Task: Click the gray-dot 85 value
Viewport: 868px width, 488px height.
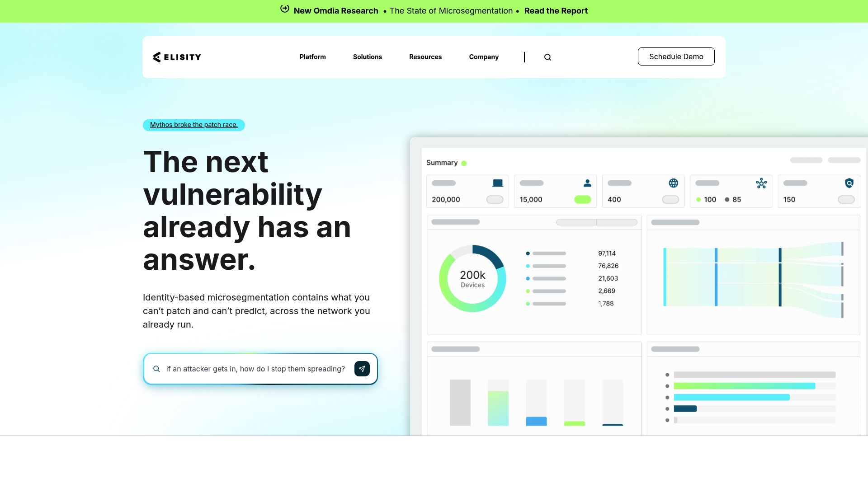Action: pyautogui.click(x=736, y=200)
